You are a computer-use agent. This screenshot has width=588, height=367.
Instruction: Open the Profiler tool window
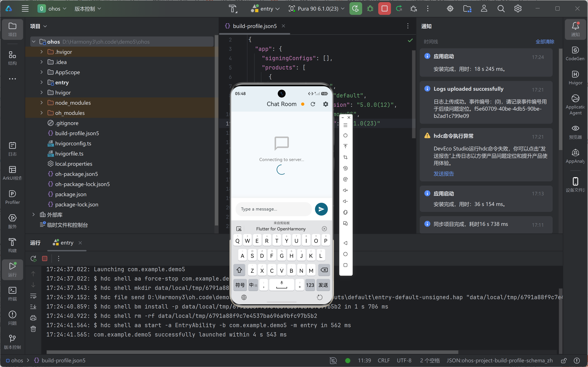pos(12,197)
